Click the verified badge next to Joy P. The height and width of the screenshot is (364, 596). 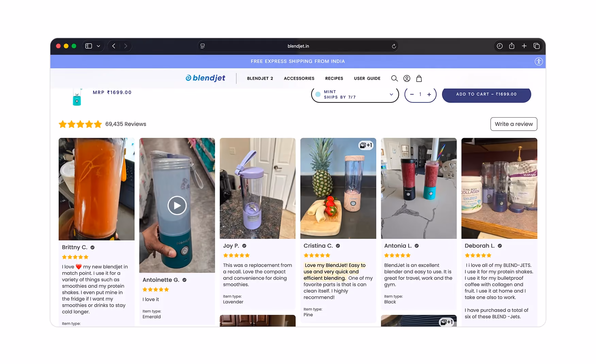(x=244, y=246)
